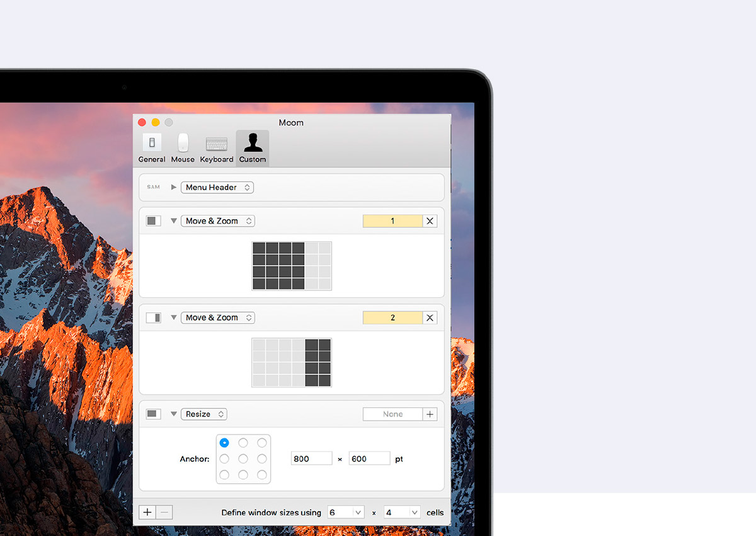Open the Resize action dropdown
This screenshot has width=756, height=536.
204,414
